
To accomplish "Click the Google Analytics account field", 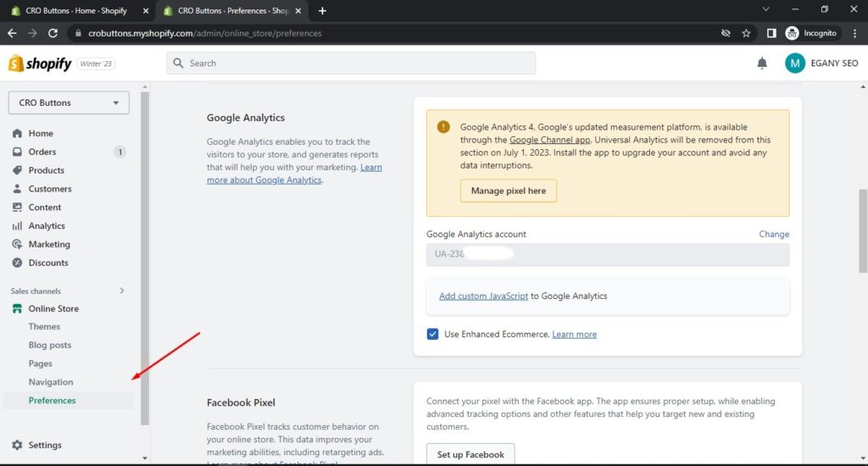I will pyautogui.click(x=608, y=254).
